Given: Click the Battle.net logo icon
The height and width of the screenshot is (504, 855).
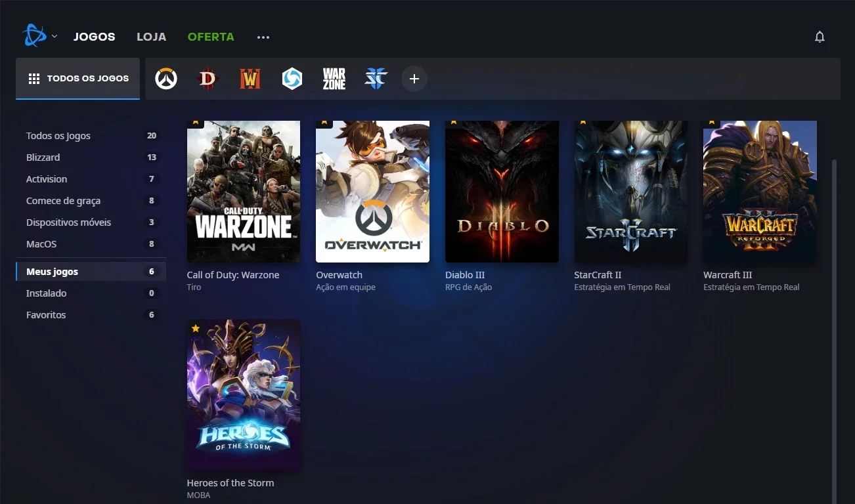Looking at the screenshot, I should pyautogui.click(x=33, y=36).
